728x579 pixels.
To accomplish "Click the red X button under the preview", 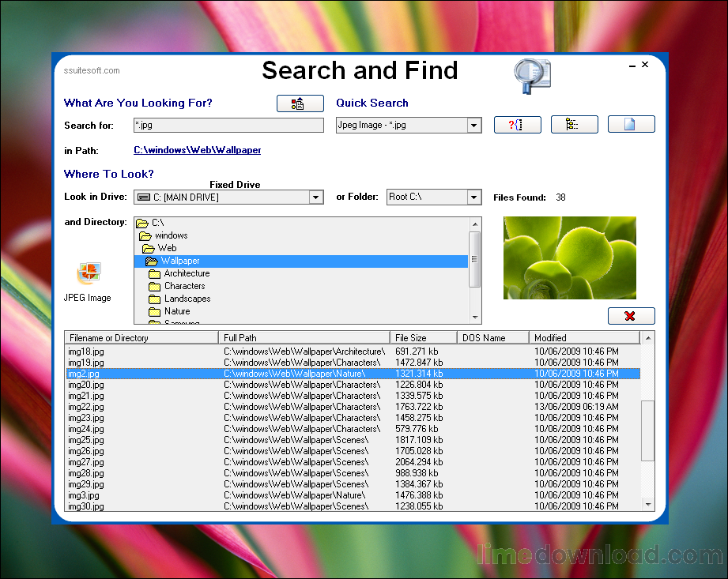I will (x=631, y=316).
